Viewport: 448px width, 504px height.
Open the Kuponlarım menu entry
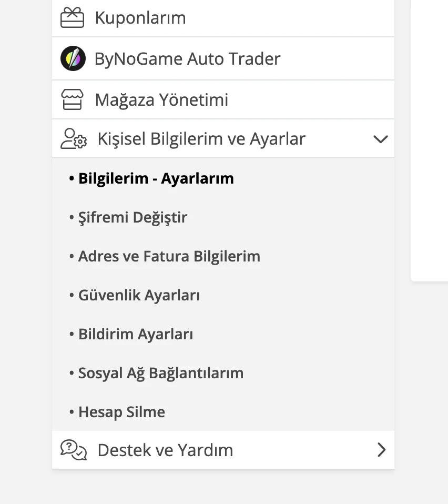coord(140,18)
